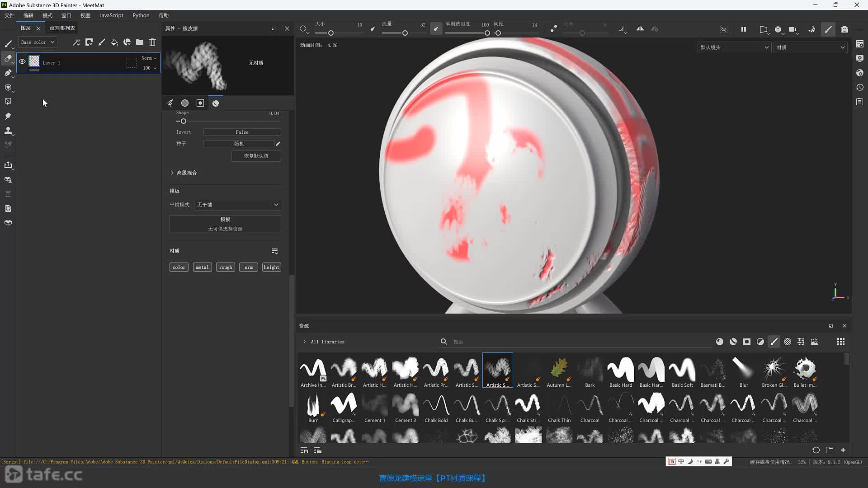Open the 平铺模式 无平铺 dropdown
868x488 pixels.
coord(237,205)
